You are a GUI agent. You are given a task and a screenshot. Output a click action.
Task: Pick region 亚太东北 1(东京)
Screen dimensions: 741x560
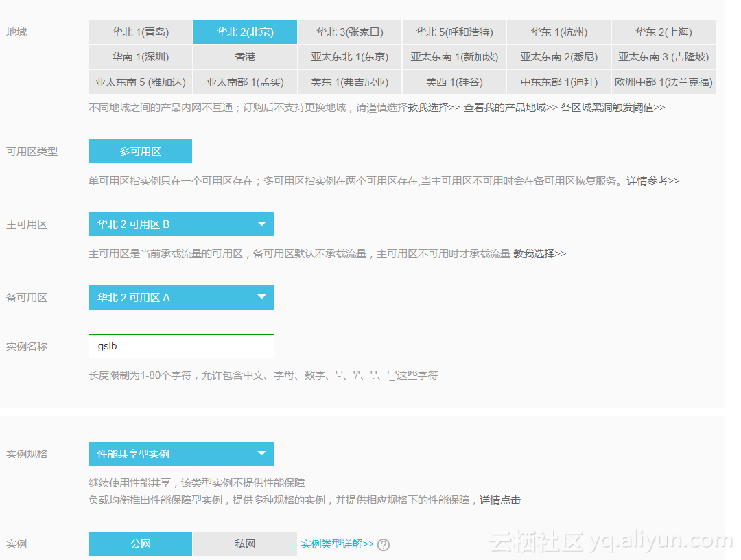(350, 57)
